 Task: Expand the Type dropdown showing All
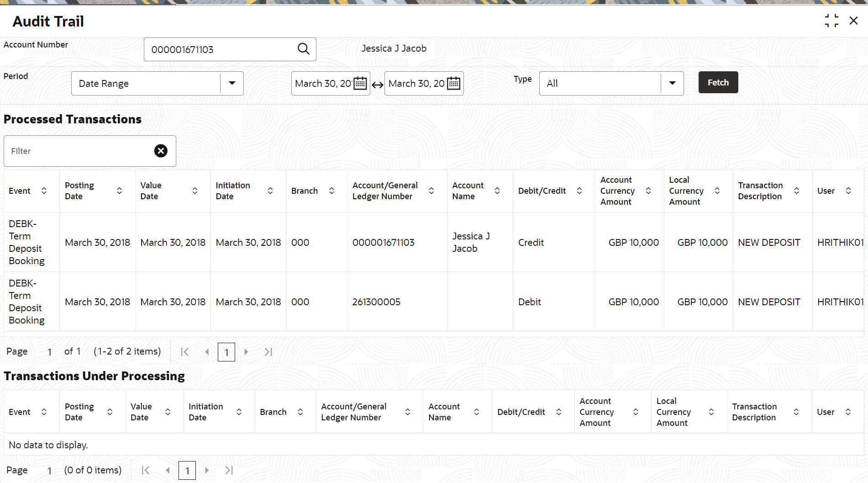pyautogui.click(x=672, y=83)
